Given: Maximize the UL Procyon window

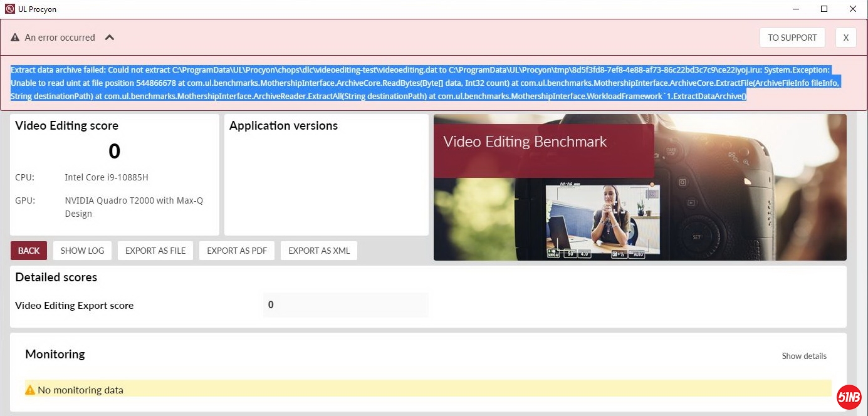Looking at the screenshot, I should pyautogui.click(x=824, y=9).
